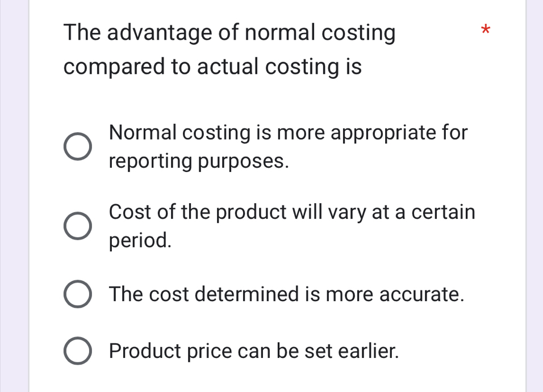Choose the "Cost of the product will vary" radio button
The image size is (543, 392).
tap(77, 226)
